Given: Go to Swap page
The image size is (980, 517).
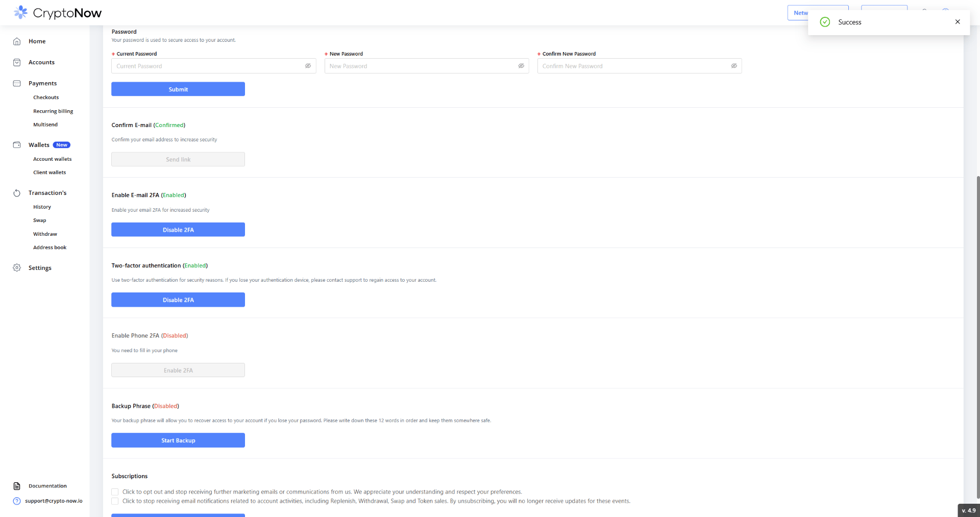Looking at the screenshot, I should [40, 220].
